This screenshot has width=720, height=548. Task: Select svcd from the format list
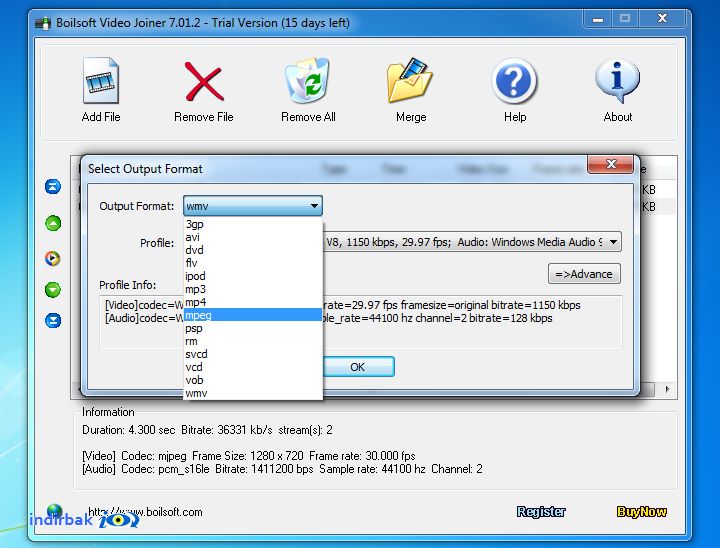tap(253, 354)
